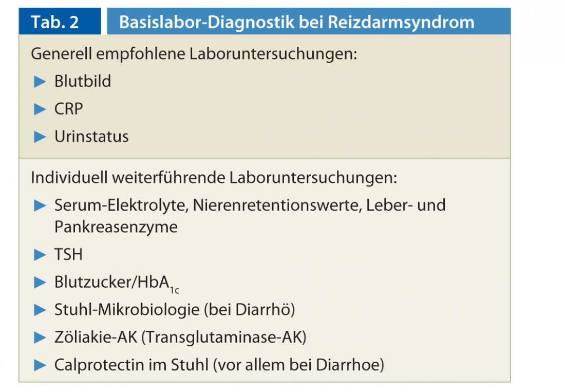Click the arrow beside Stuhl-Mikrobiologie
Image resolution: width=565 pixels, height=392 pixels.
coord(40,310)
